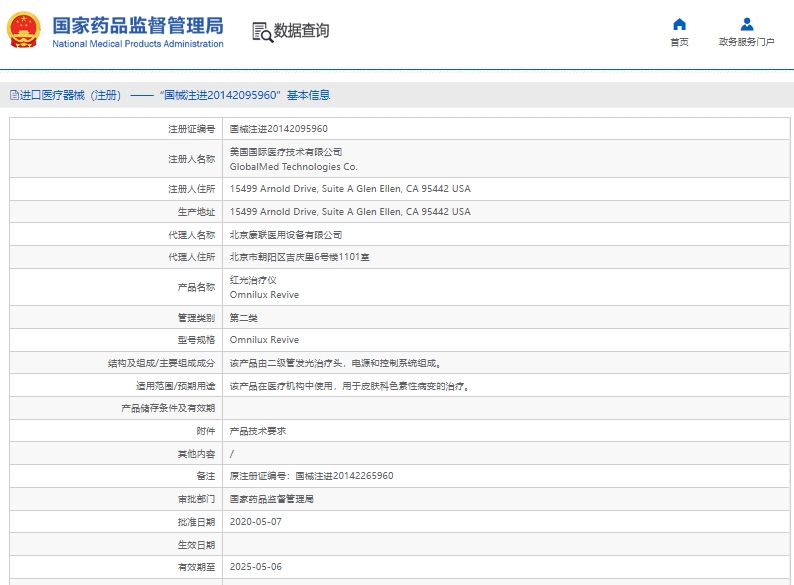Click the 注册证编号 value in the table
The width and height of the screenshot is (794, 585).
[x=279, y=129]
